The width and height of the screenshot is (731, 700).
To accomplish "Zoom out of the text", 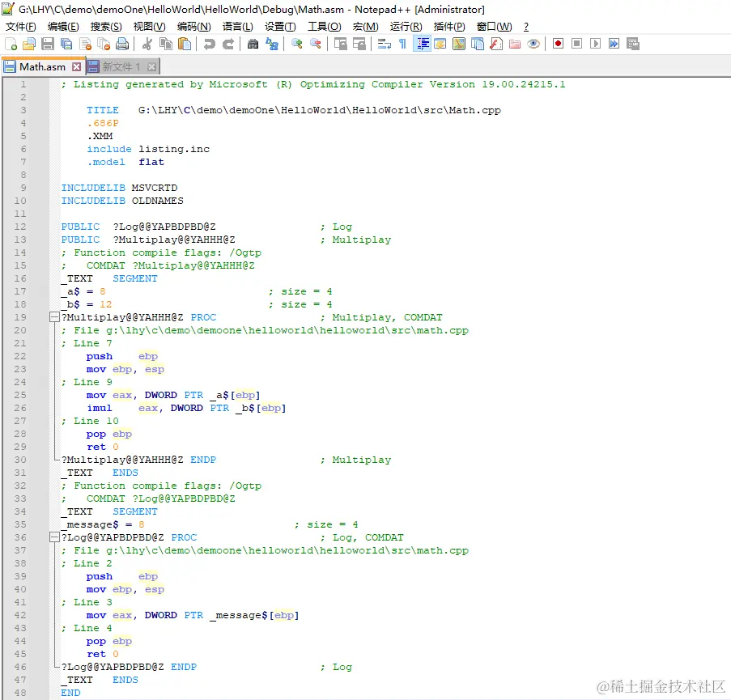I will [316, 44].
